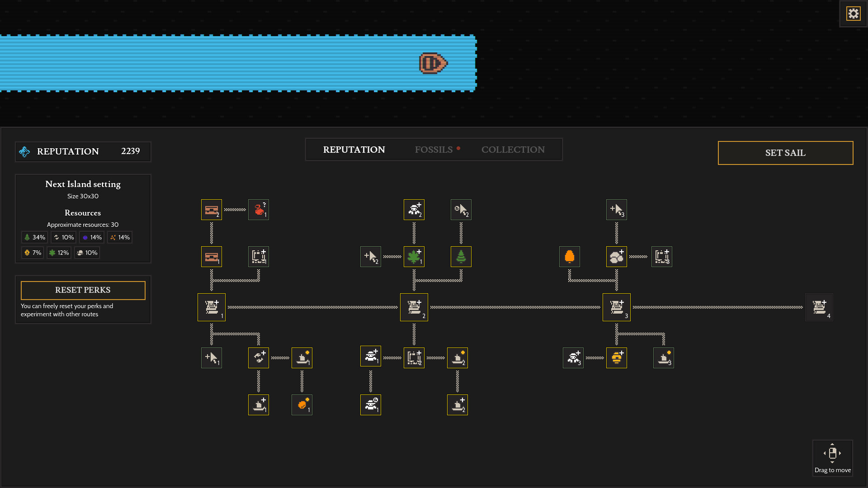Select the red potion perk node

coord(258,209)
